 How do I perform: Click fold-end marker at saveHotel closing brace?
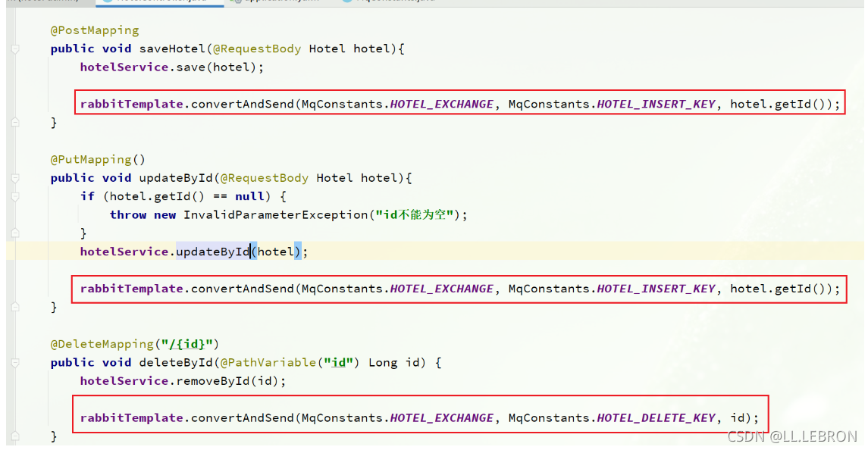(x=15, y=122)
